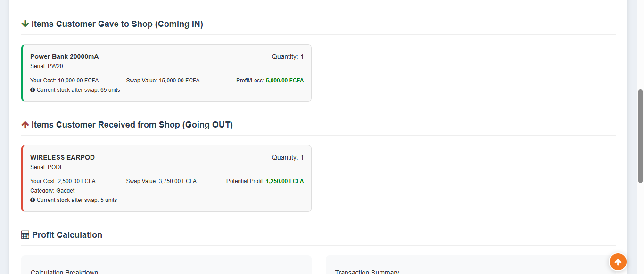Image resolution: width=644 pixels, height=274 pixels.
Task: Click the Swap Value 15,000.00 FCFA text
Action: [163, 81]
